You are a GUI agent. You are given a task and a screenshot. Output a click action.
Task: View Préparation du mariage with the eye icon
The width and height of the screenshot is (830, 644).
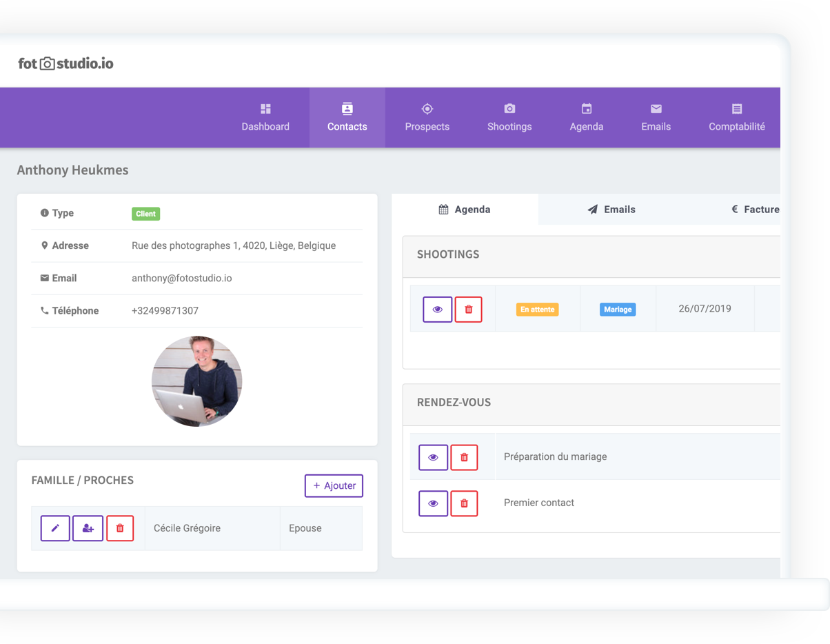[433, 457]
